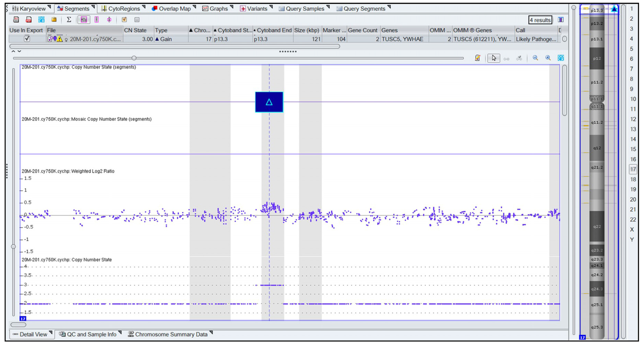This screenshot has height=346, width=644.
Task: Click the check all segments icon
Action: tap(124, 19)
